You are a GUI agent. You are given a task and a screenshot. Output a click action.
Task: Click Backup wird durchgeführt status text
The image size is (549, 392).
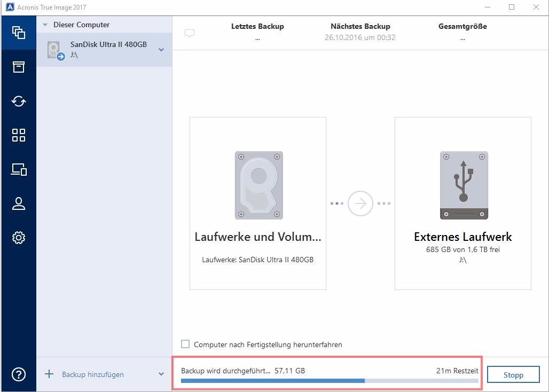pyautogui.click(x=225, y=371)
